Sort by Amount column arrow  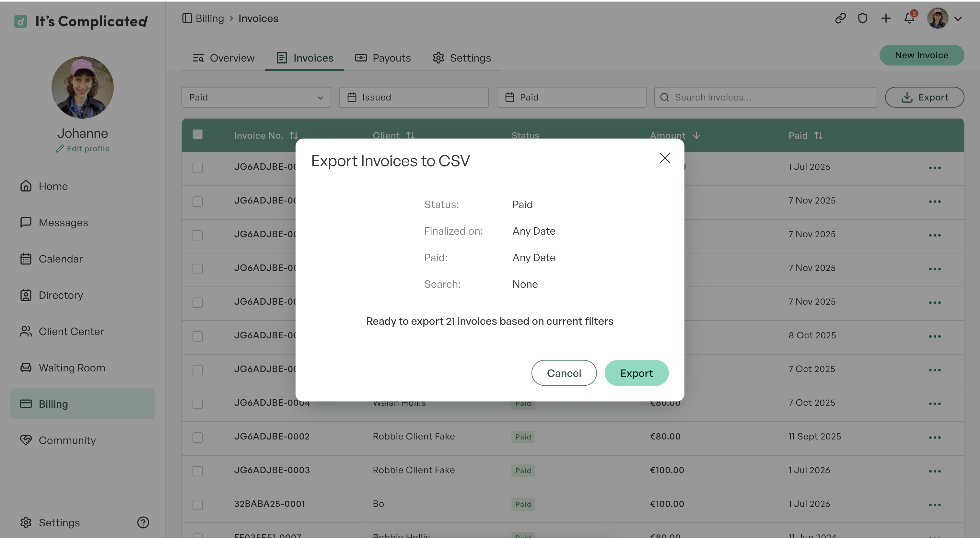click(696, 135)
